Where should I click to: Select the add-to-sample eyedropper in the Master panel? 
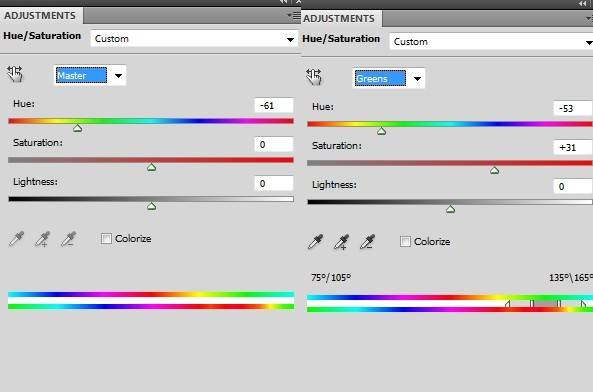42,239
